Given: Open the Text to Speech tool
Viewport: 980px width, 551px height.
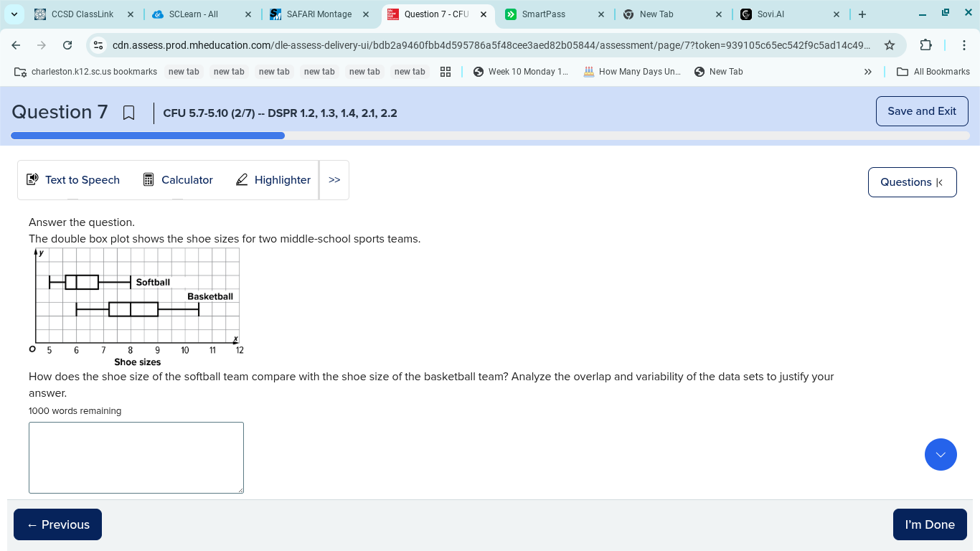Looking at the screenshot, I should click(x=73, y=180).
